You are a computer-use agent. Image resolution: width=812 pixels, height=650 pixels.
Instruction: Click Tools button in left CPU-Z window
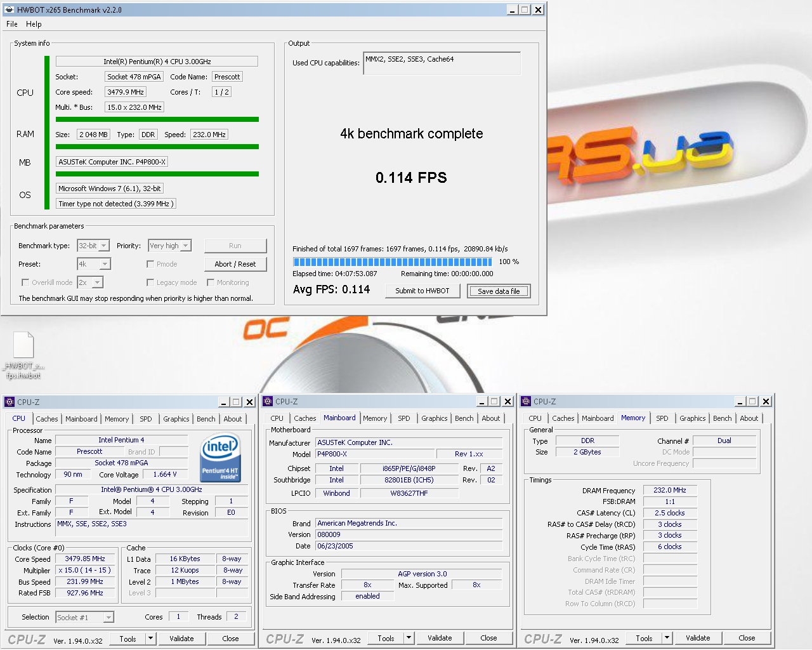click(128, 639)
